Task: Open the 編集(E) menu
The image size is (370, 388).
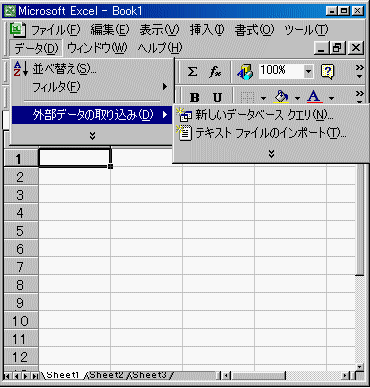Action: click(110, 30)
